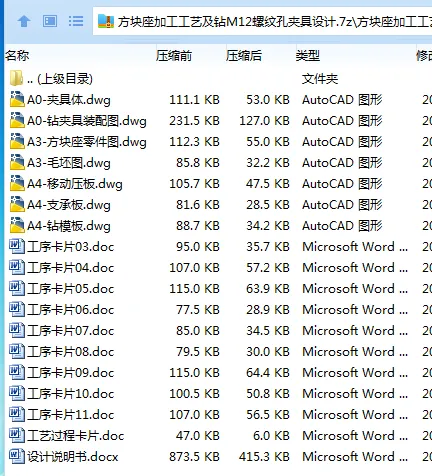Select the A4-支承板.dwg file icon
The width and height of the screenshot is (432, 476).
pyautogui.click(x=17, y=204)
